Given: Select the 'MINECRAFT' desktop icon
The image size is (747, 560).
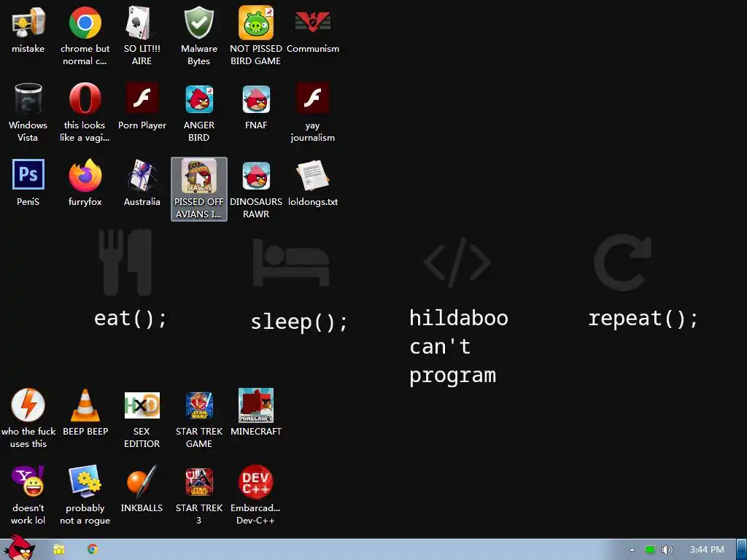Looking at the screenshot, I should coord(256,405).
